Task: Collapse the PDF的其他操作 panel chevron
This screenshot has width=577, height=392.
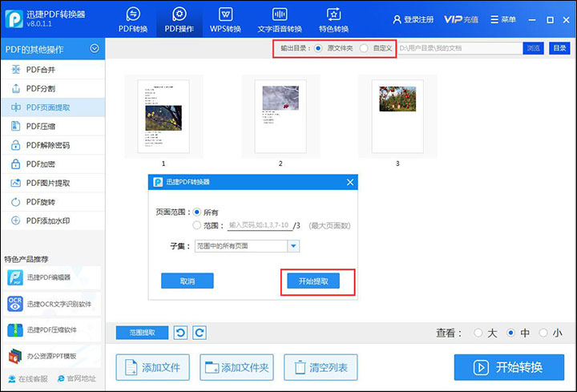Action: pyautogui.click(x=95, y=48)
